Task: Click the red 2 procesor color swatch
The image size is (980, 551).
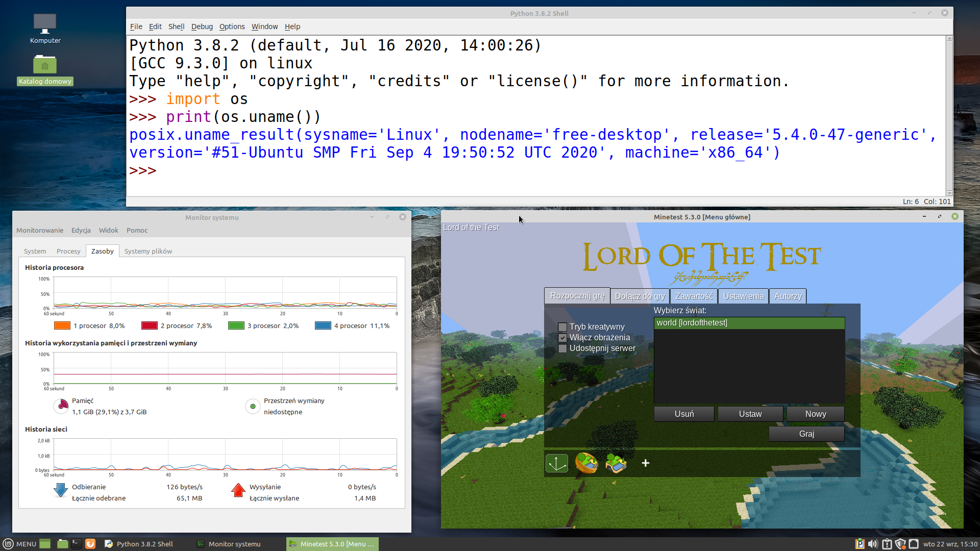Action: point(149,325)
